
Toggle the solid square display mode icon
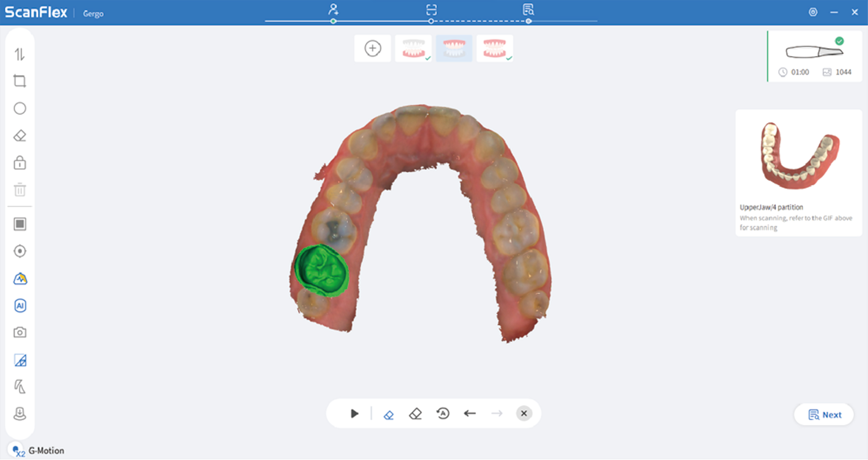coord(20,224)
